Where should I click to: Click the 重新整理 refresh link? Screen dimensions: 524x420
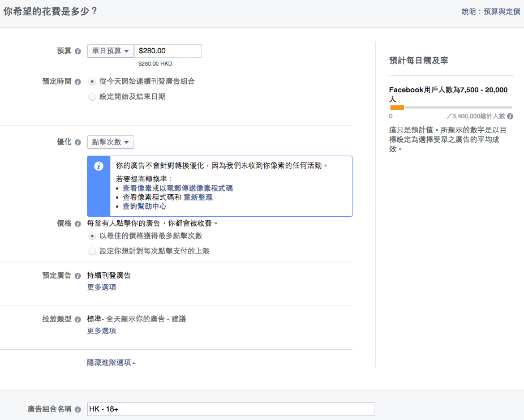(x=198, y=198)
